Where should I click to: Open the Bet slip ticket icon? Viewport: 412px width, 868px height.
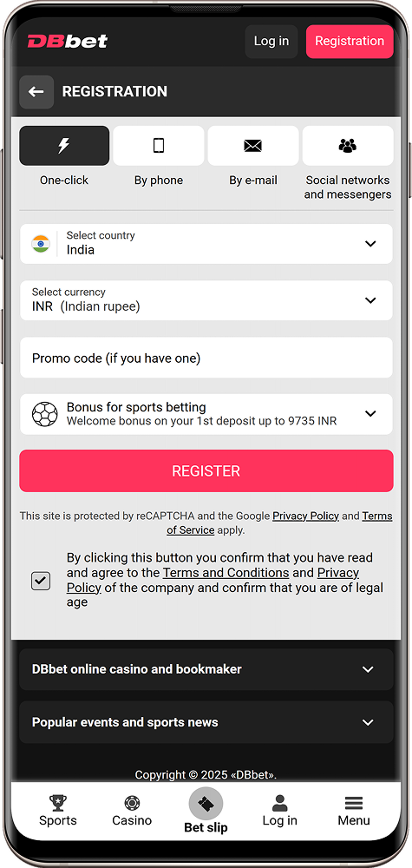[x=206, y=804]
